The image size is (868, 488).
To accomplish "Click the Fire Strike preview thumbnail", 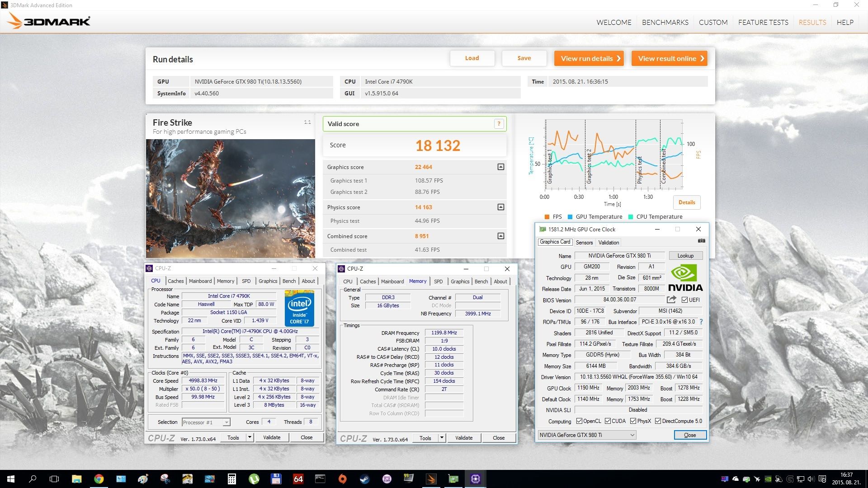I will tap(230, 198).
